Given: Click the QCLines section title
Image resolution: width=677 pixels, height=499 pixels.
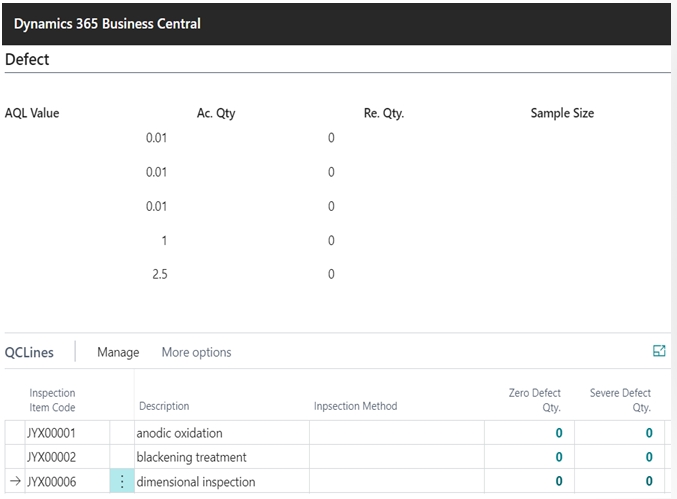Looking at the screenshot, I should [x=30, y=352].
